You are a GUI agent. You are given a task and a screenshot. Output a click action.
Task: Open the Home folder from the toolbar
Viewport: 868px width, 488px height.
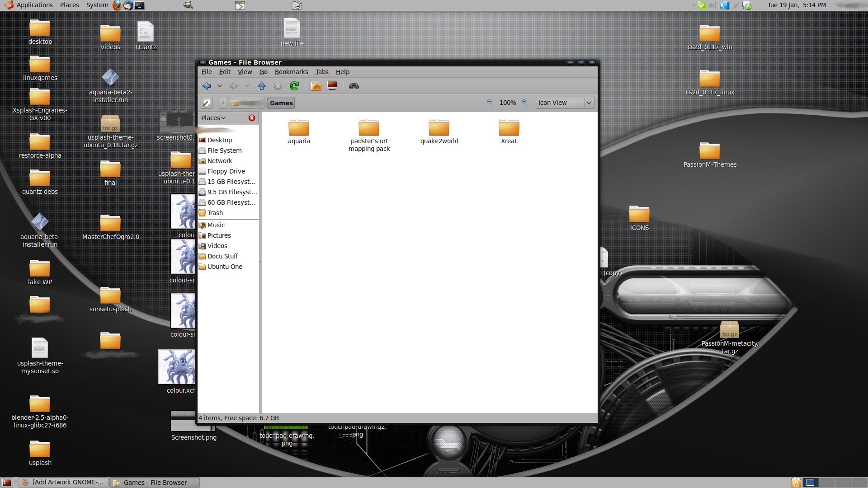coord(316,86)
